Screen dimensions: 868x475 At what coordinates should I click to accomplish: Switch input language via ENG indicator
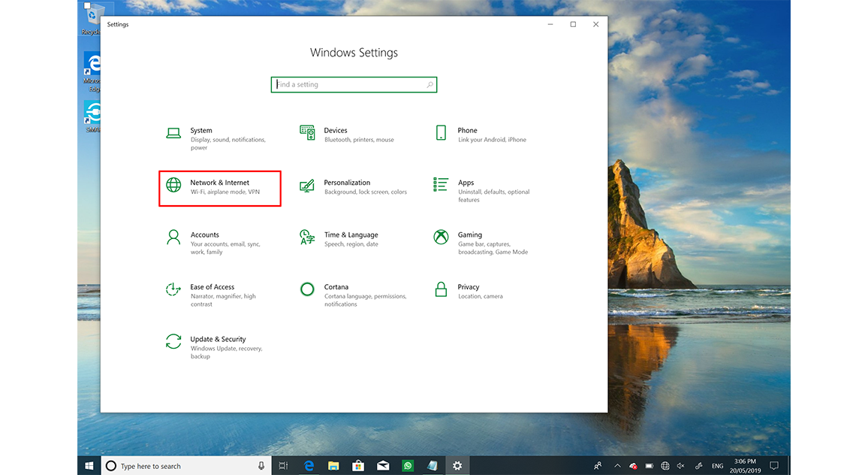click(717, 465)
